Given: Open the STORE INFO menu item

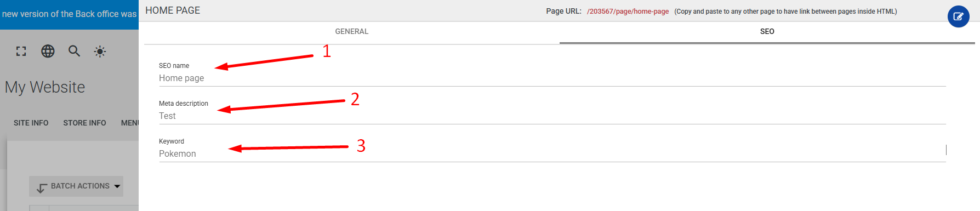Looking at the screenshot, I should (x=84, y=123).
